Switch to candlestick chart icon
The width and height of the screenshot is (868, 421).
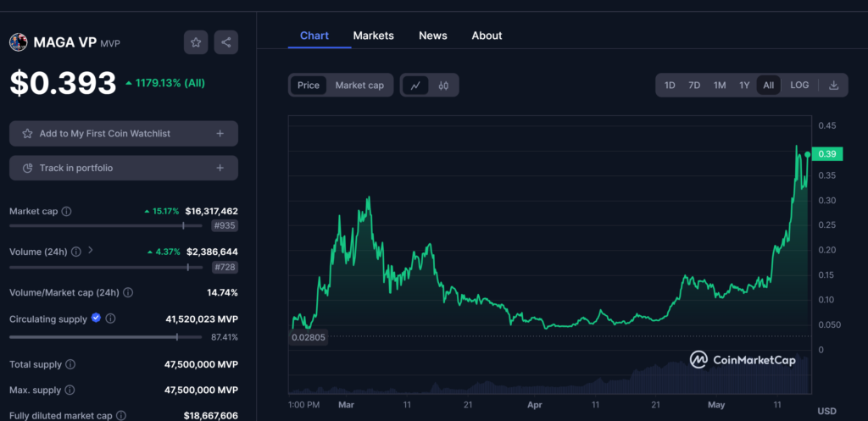coord(443,86)
